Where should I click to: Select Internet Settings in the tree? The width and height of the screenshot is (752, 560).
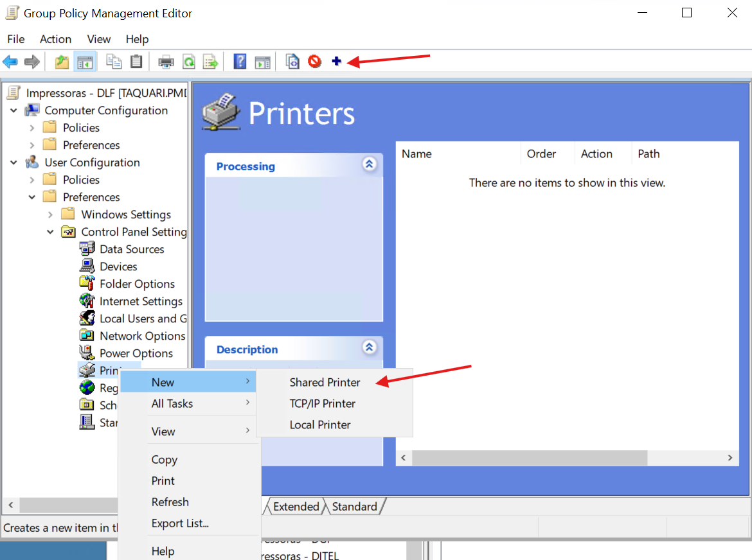click(141, 301)
